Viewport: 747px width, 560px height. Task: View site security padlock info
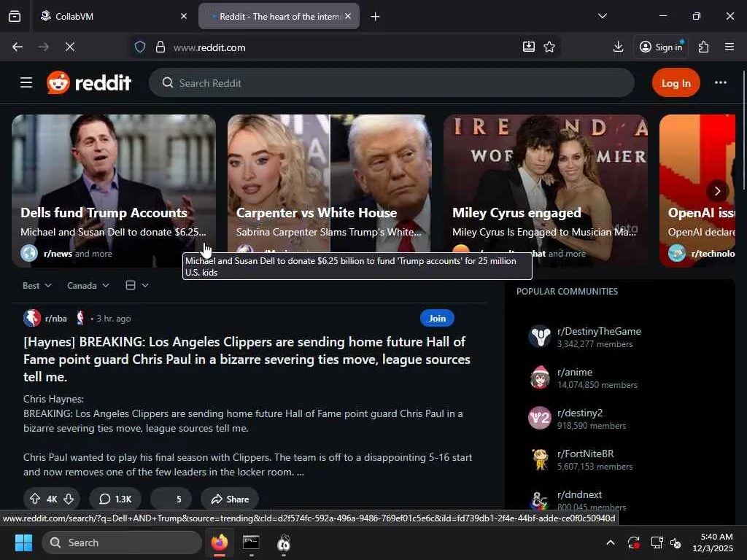click(x=160, y=47)
